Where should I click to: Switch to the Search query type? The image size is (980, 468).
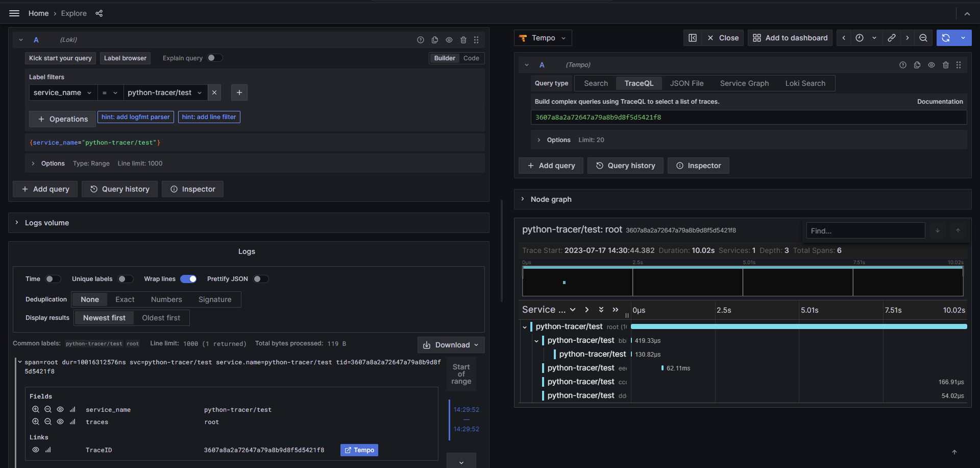(596, 83)
